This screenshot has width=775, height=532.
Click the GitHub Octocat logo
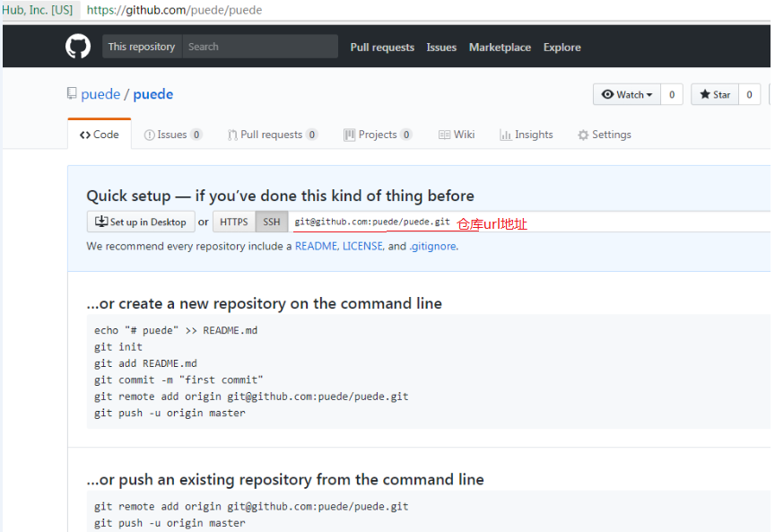click(78, 47)
